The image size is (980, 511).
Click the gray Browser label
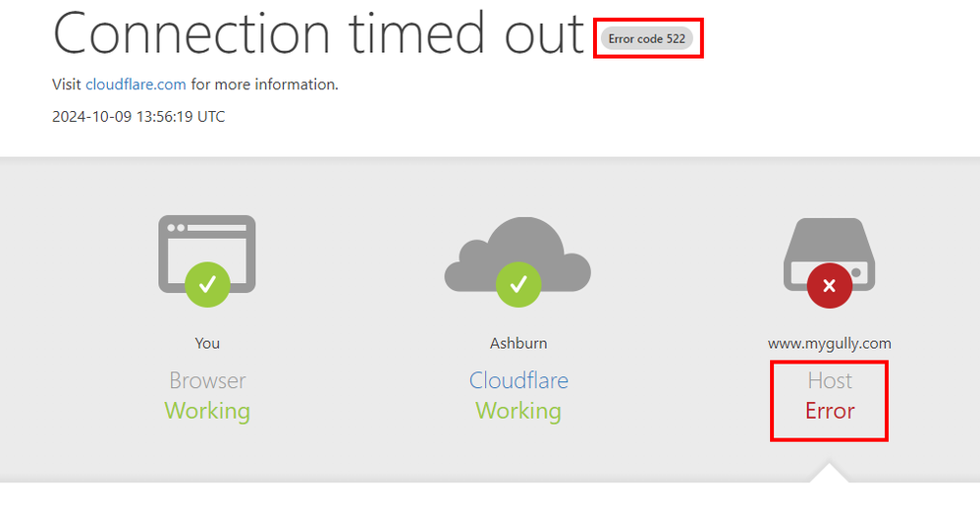tap(207, 380)
